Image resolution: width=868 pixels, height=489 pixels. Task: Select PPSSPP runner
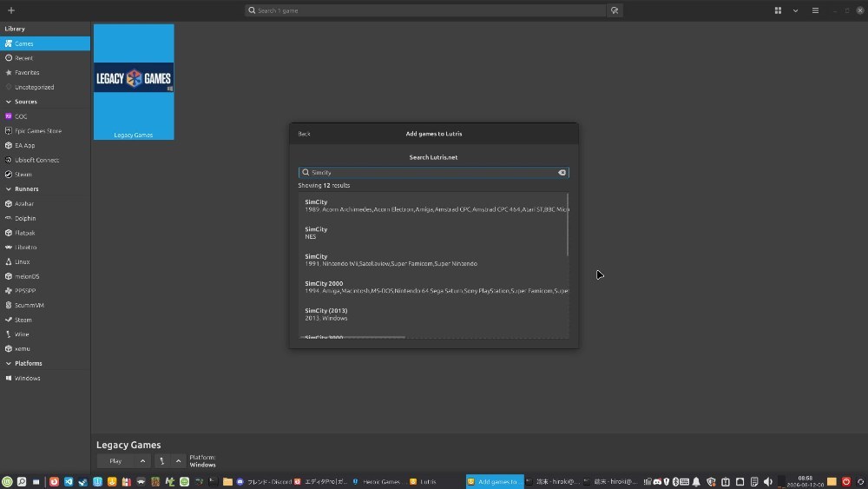click(x=45, y=290)
